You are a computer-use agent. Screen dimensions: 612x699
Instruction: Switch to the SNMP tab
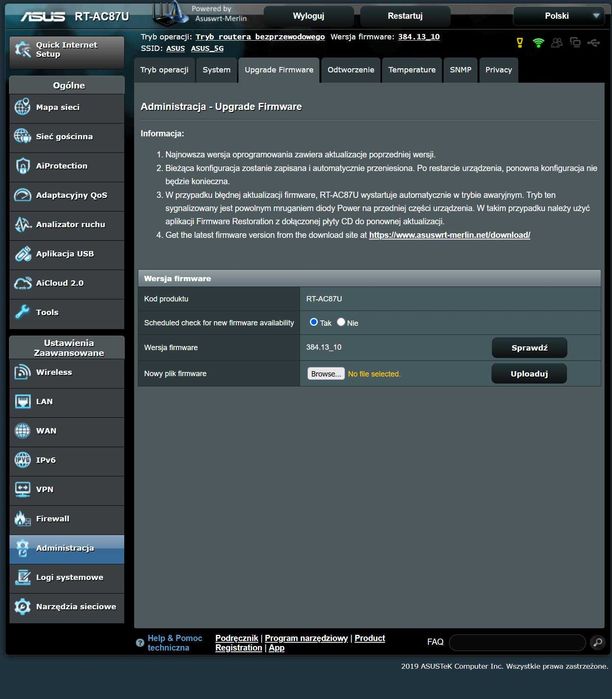(460, 70)
